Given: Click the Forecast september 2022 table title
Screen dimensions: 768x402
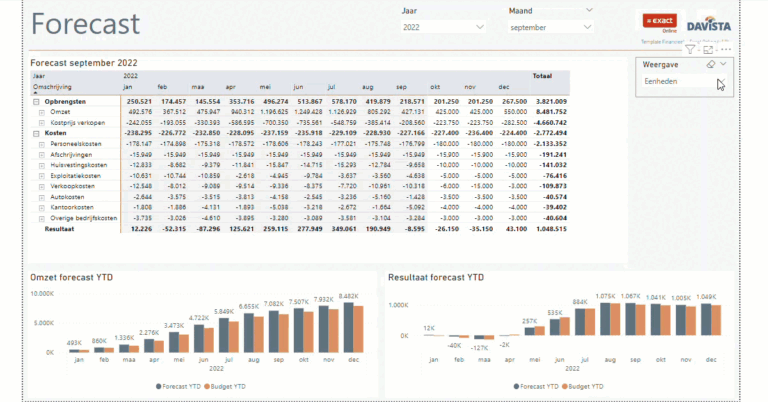Looking at the screenshot, I should coord(84,63).
